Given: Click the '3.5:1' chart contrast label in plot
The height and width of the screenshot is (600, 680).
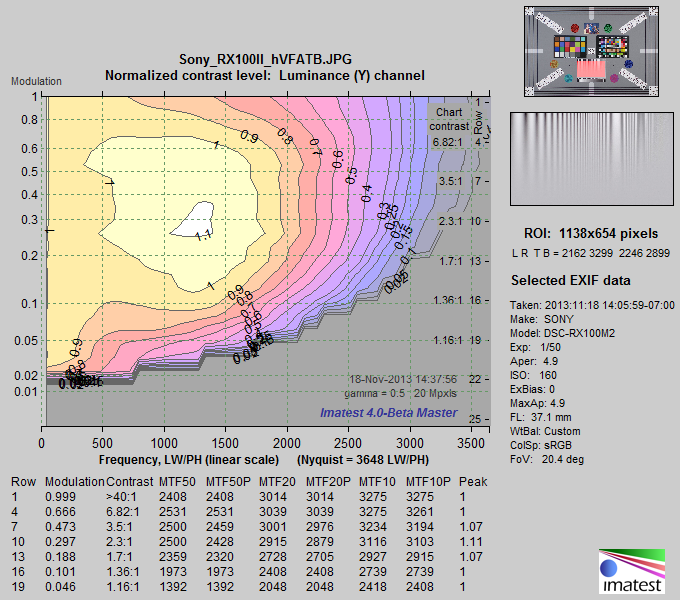Looking at the screenshot, I should point(450,181).
